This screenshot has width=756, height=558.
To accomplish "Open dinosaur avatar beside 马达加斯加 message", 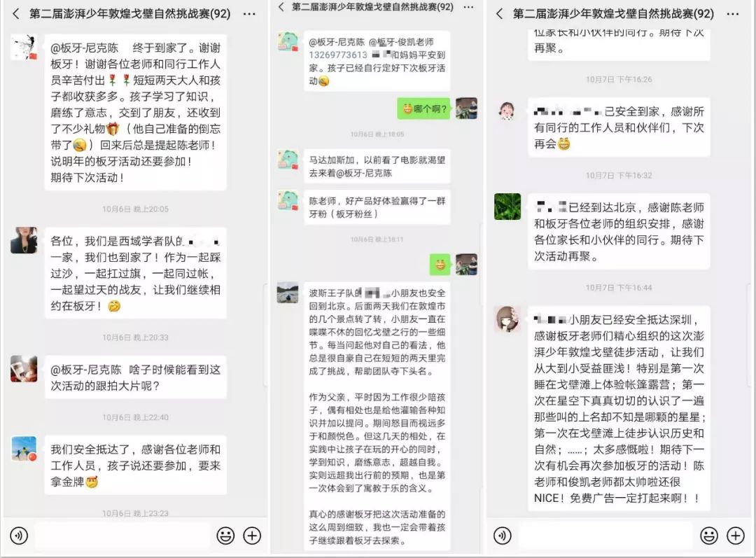I will [289, 160].
